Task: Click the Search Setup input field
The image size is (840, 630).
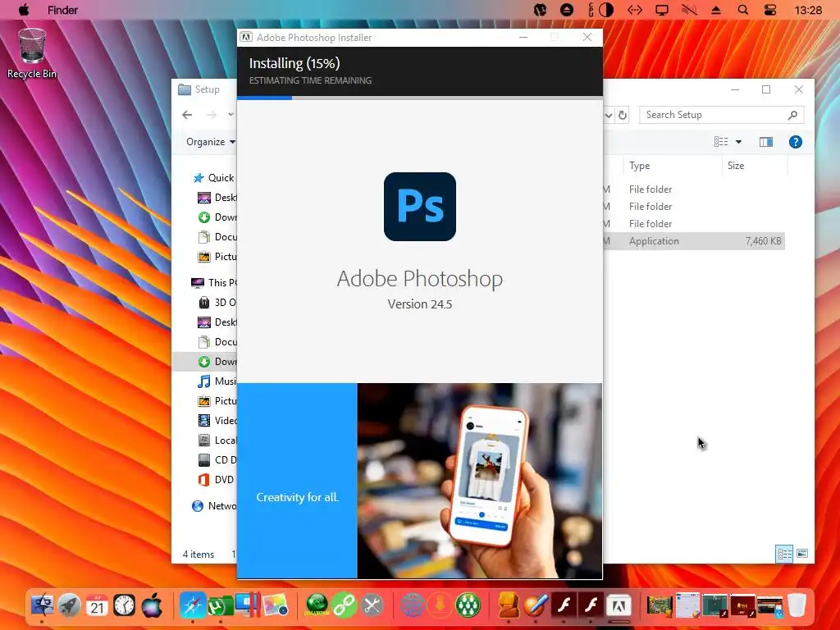Action: click(721, 115)
